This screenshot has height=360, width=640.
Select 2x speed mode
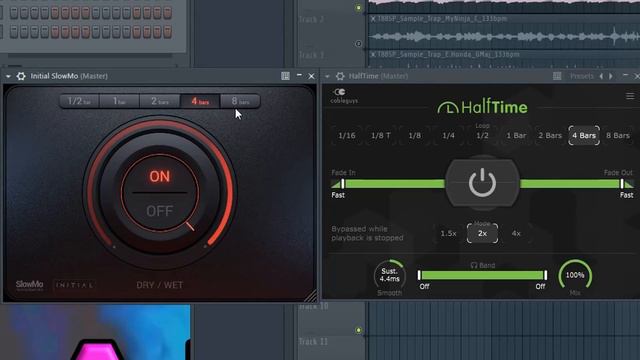click(x=482, y=233)
